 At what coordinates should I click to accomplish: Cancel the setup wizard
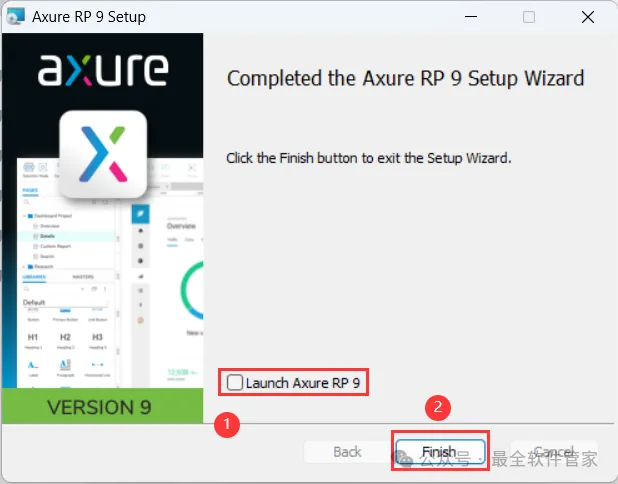(x=554, y=451)
